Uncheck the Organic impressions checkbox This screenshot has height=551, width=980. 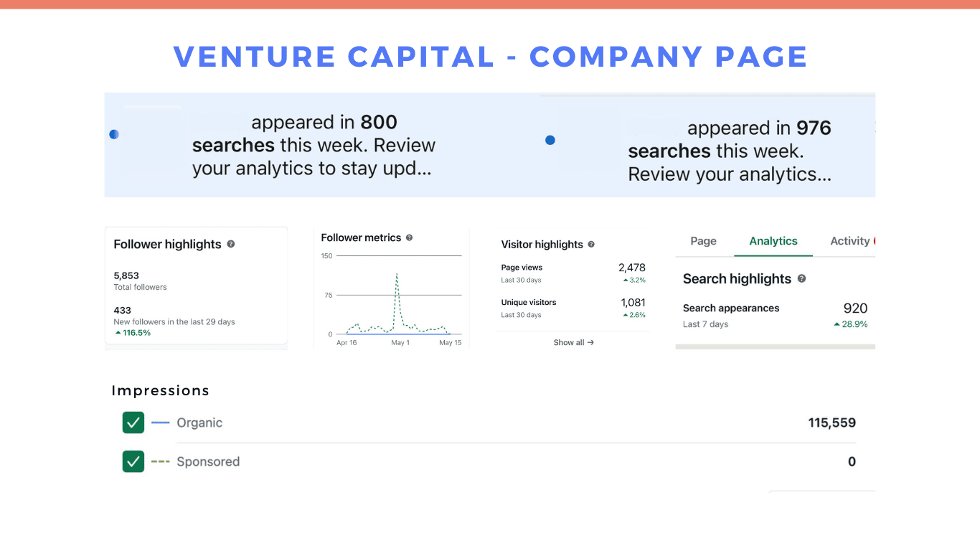(x=133, y=423)
